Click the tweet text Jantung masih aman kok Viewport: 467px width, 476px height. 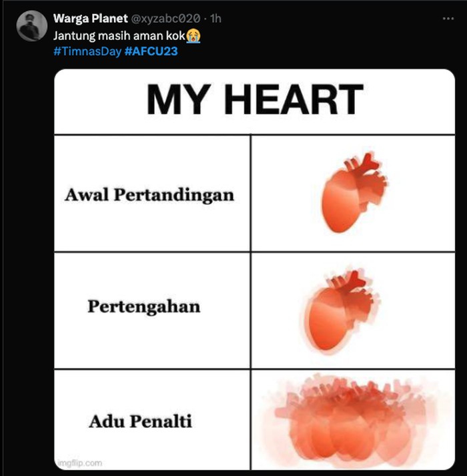119,35
